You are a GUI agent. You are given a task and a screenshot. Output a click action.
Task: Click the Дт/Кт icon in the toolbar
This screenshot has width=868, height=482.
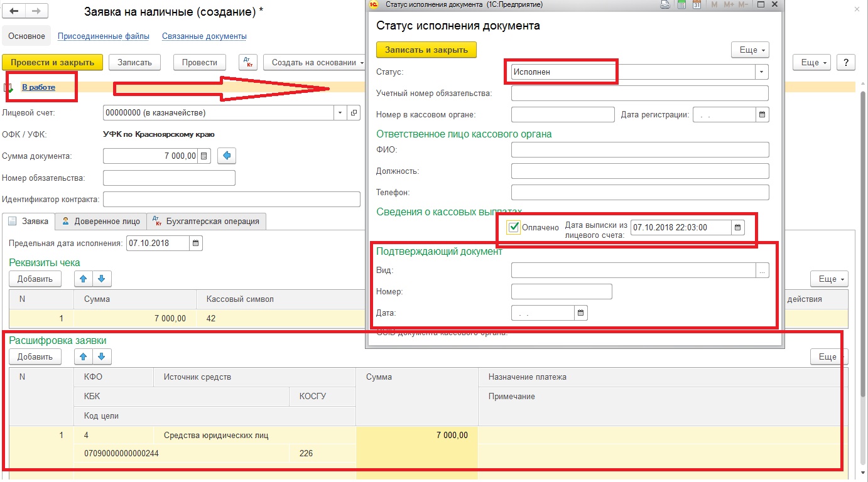[249, 62]
